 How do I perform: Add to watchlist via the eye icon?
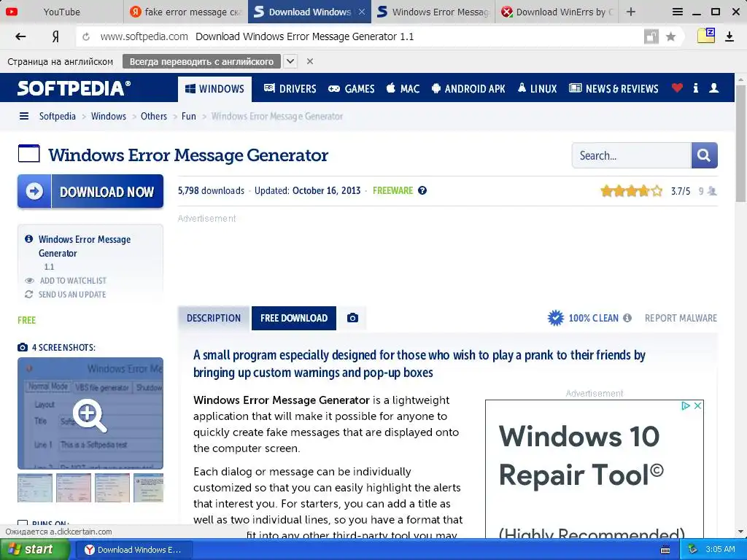pyautogui.click(x=29, y=281)
